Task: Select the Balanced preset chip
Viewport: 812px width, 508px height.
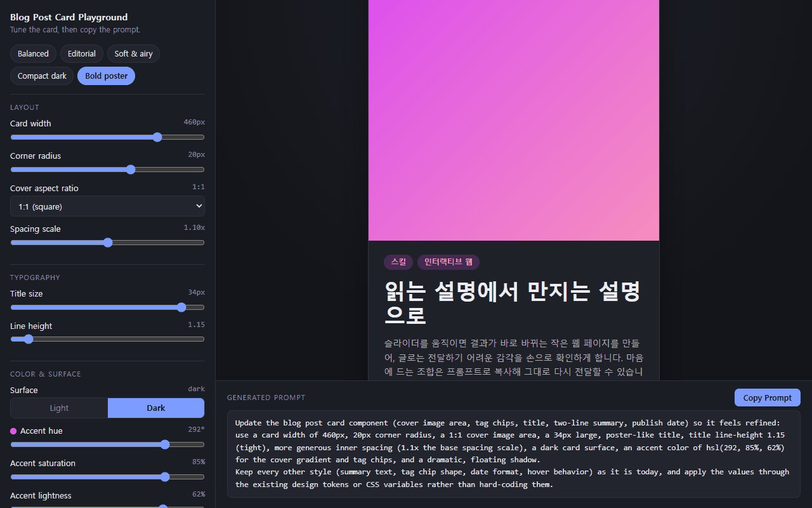Action: pos(33,54)
